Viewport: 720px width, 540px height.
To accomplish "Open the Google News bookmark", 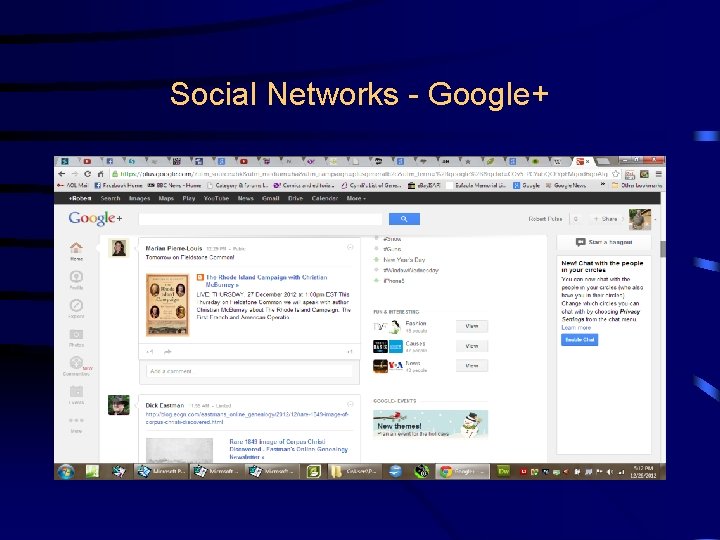I will pos(566,186).
